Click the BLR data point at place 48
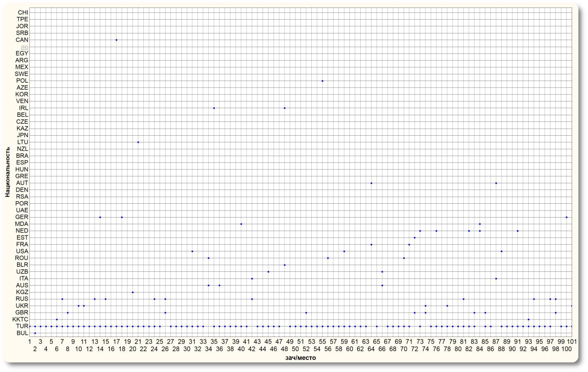Image resolution: width=588 pixels, height=372 pixels. coord(285,265)
